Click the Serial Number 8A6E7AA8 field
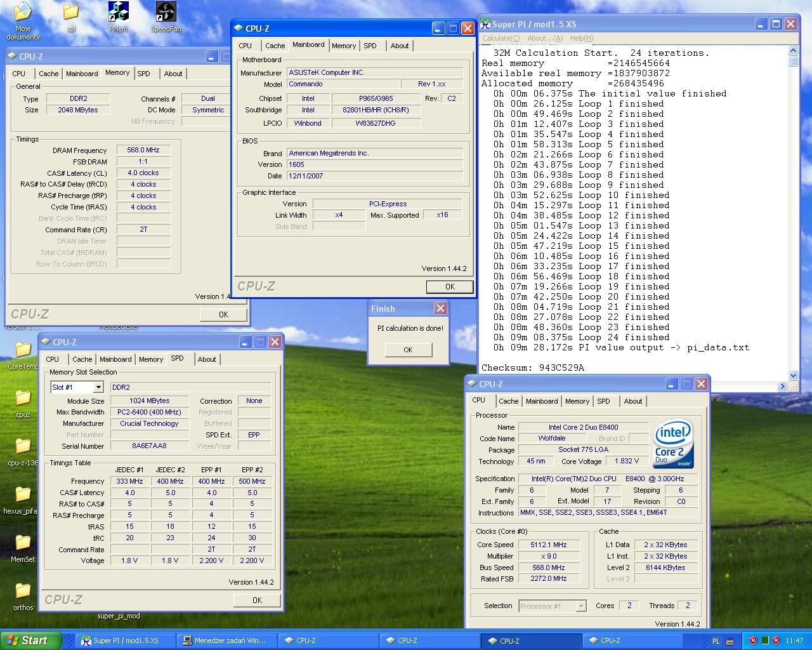 pyautogui.click(x=150, y=446)
